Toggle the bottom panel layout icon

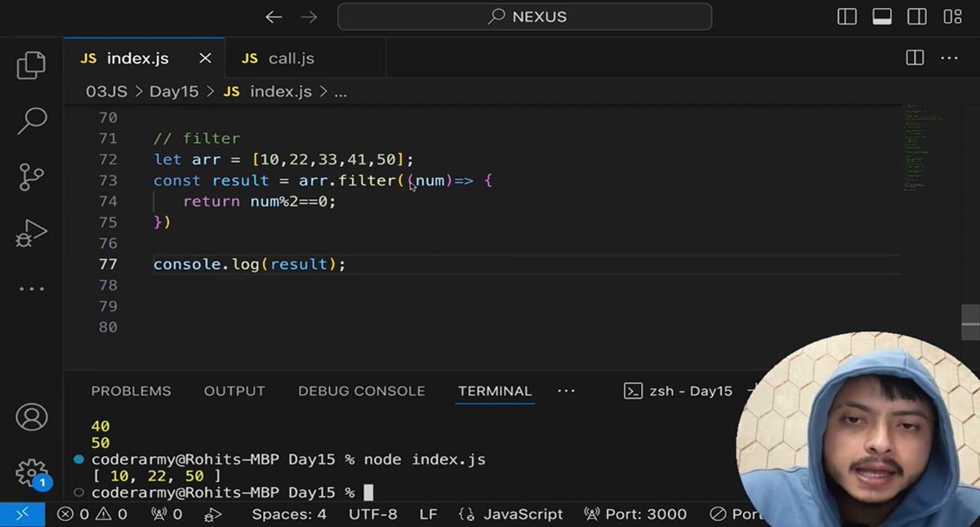point(882,16)
